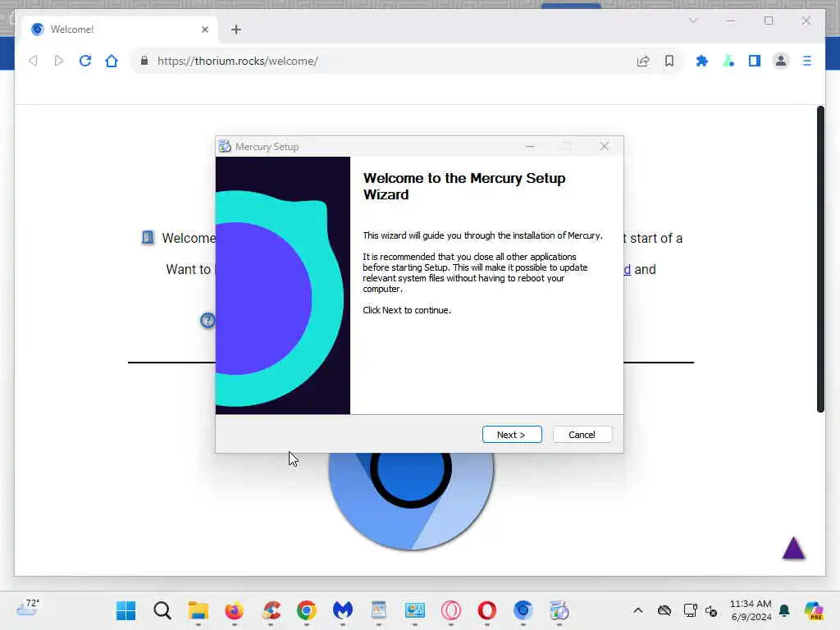
Task: Click the purple scroll-to-top triangle
Action: [793, 548]
